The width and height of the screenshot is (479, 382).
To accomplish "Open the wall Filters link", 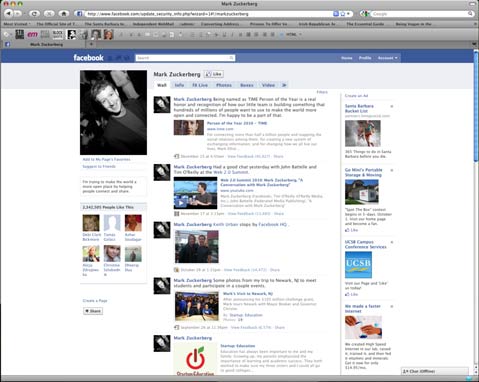I will click(x=322, y=92).
